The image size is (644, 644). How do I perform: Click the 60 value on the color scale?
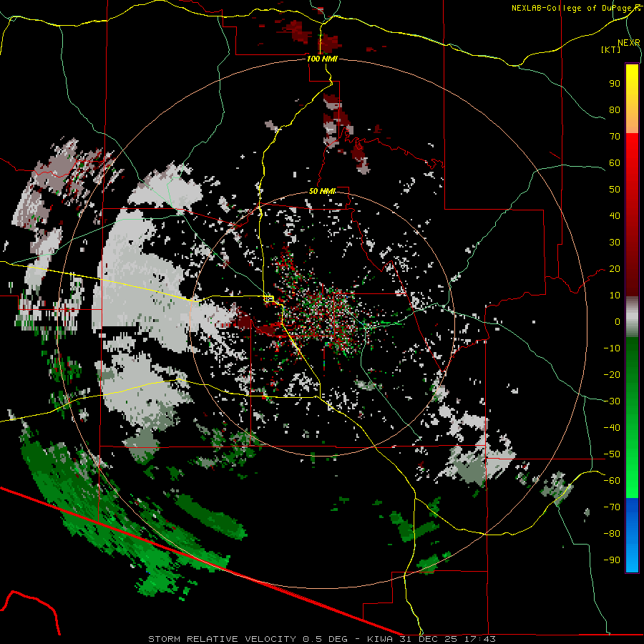pos(615,163)
